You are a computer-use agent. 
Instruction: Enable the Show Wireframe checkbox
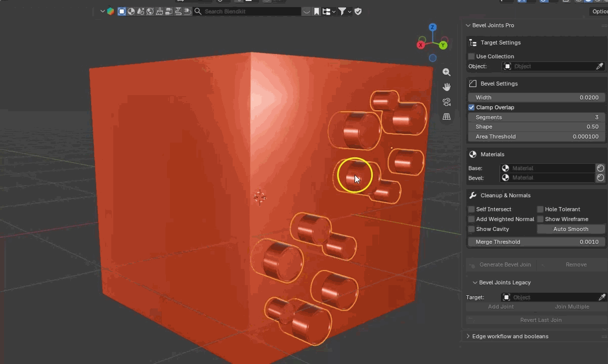pos(540,219)
